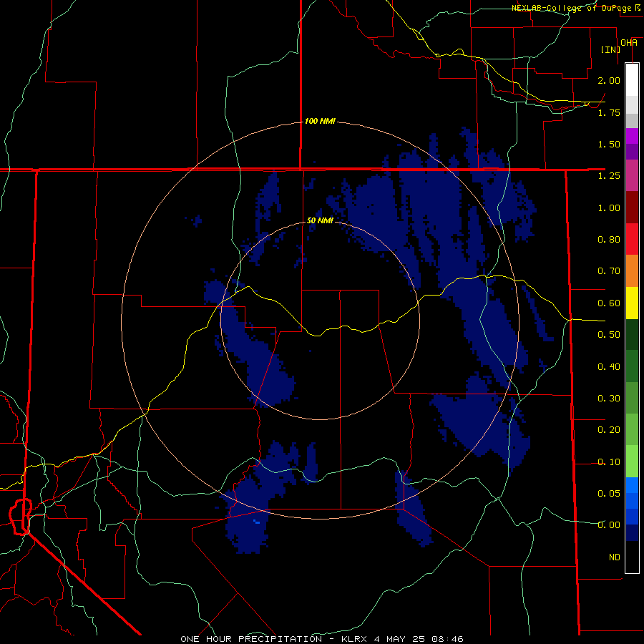Select the black ND swatch at the color bar bottom

[632, 557]
